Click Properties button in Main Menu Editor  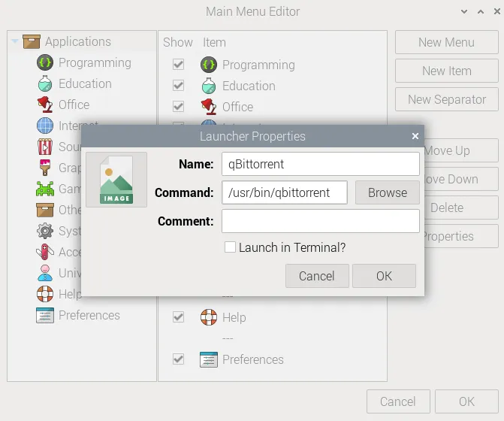point(461,236)
